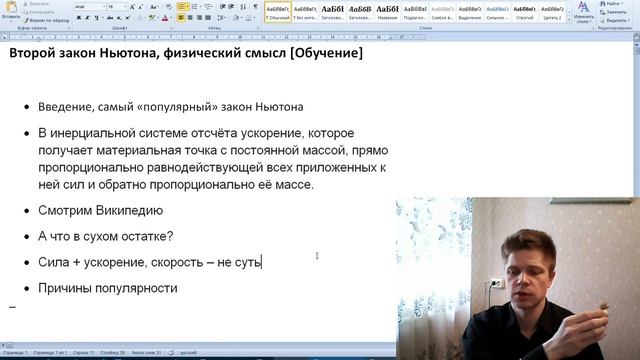Click the Clear Formatting icon
This screenshot has height=360, width=640.
[x=169, y=7]
